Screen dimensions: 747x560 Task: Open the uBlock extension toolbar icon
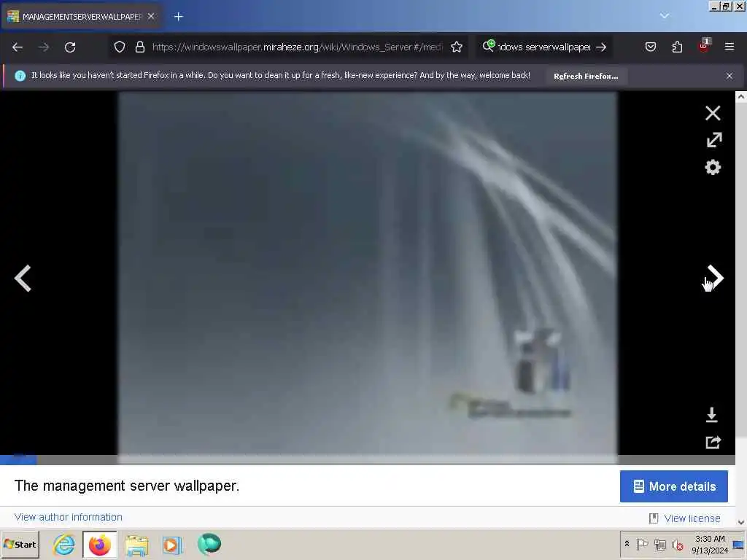tap(704, 46)
